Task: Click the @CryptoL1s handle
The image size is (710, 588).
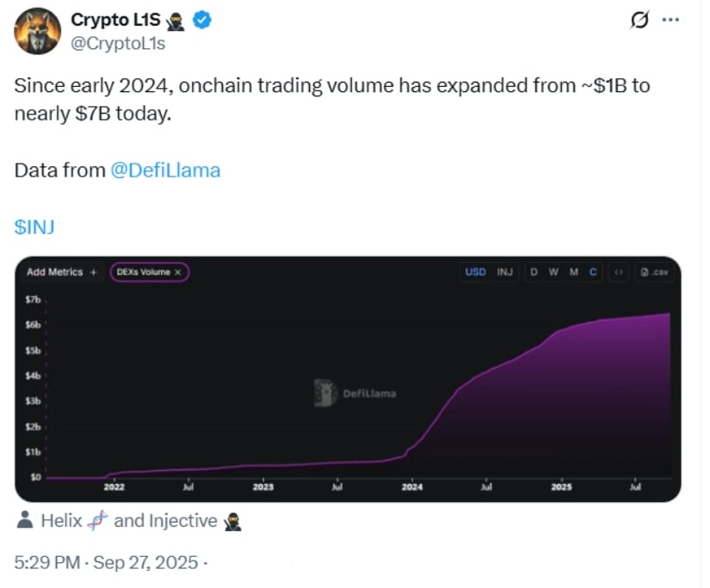Action: click(118, 44)
